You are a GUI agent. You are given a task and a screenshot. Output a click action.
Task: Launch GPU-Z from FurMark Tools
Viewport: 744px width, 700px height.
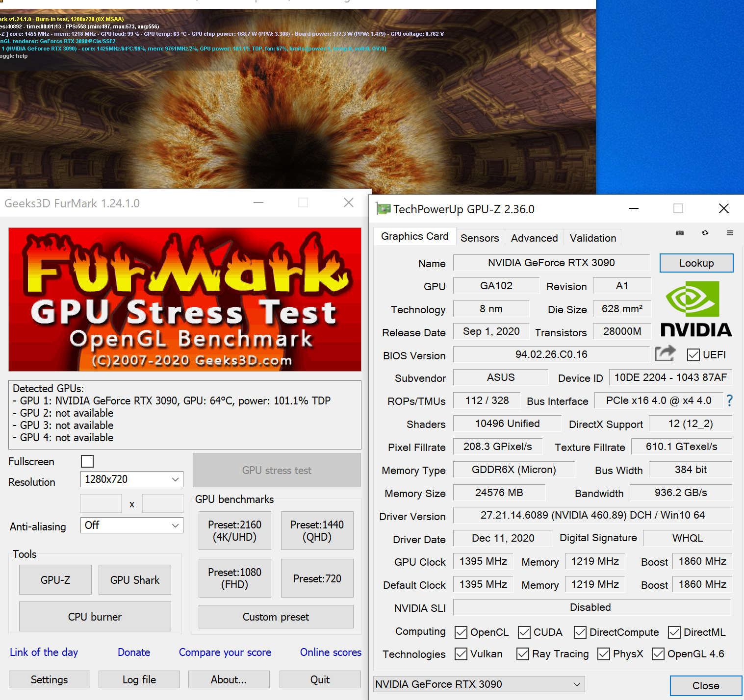55,579
